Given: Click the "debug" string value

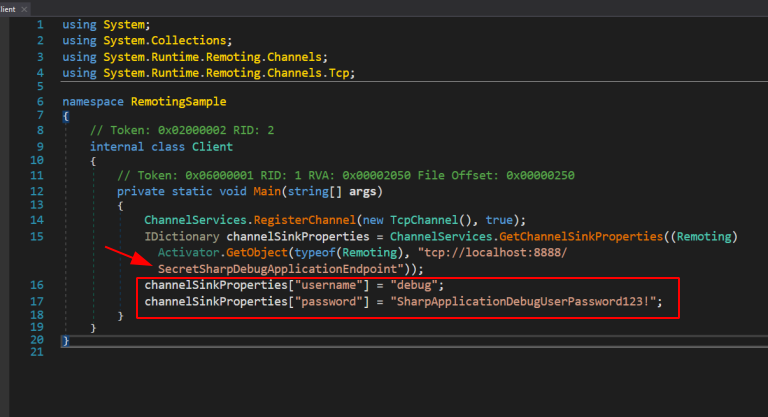Looking at the screenshot, I should pyautogui.click(x=415, y=286).
